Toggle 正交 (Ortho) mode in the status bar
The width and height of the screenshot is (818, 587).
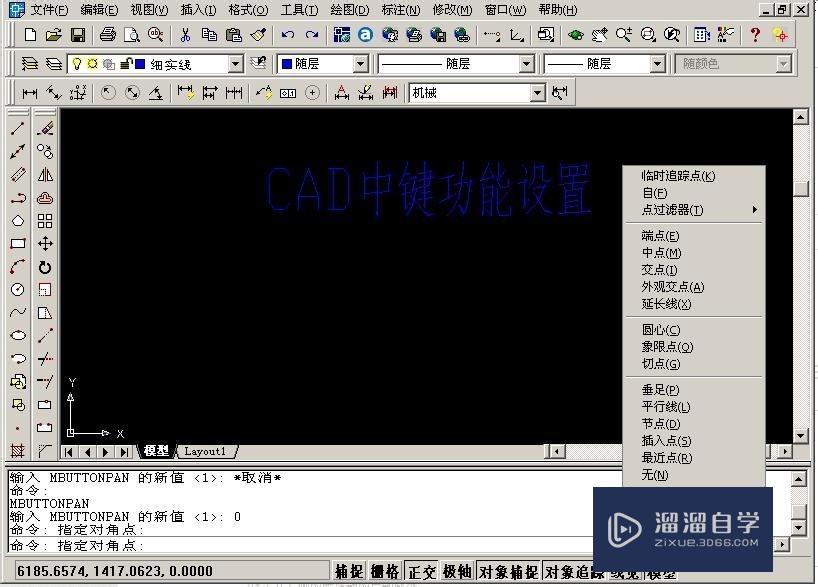420,571
